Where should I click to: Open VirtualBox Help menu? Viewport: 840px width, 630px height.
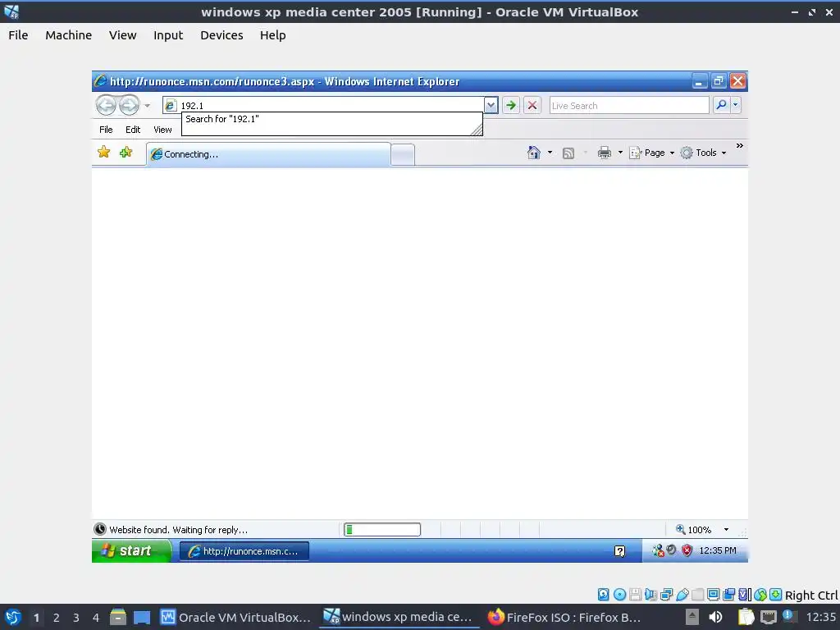272,35
